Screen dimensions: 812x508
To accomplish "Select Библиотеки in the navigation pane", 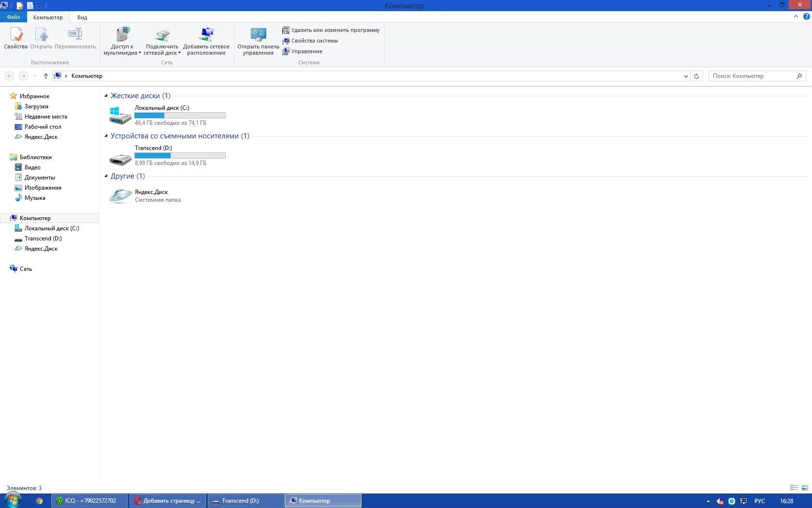I will pos(35,157).
